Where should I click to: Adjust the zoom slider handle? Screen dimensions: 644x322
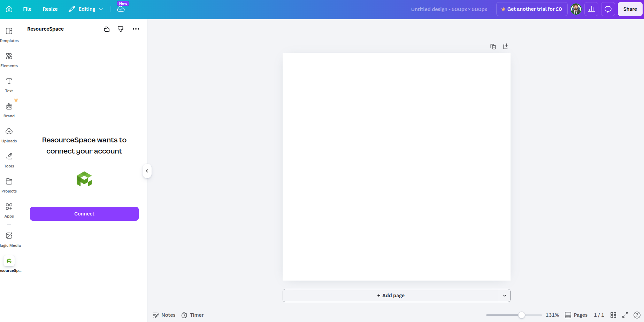coord(522,315)
